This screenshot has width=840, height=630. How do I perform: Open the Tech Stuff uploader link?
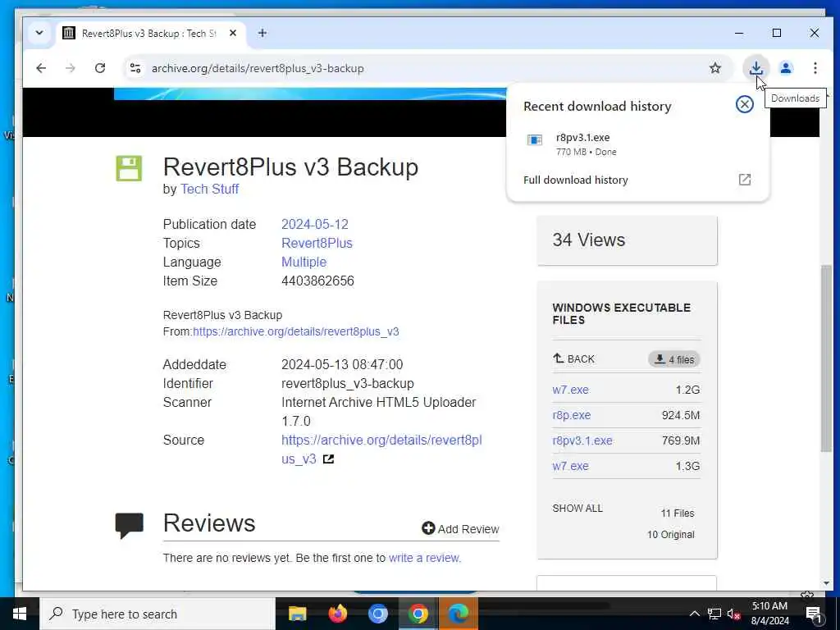[x=209, y=189]
